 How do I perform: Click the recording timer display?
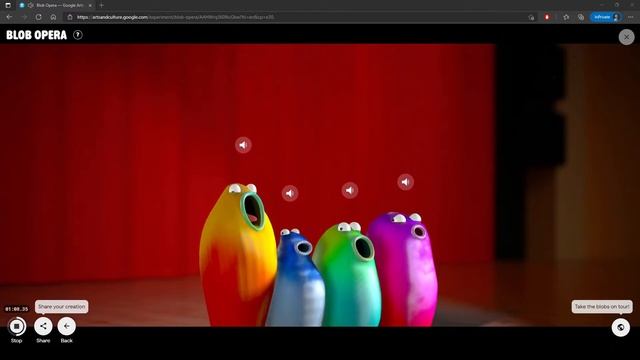click(x=17, y=309)
